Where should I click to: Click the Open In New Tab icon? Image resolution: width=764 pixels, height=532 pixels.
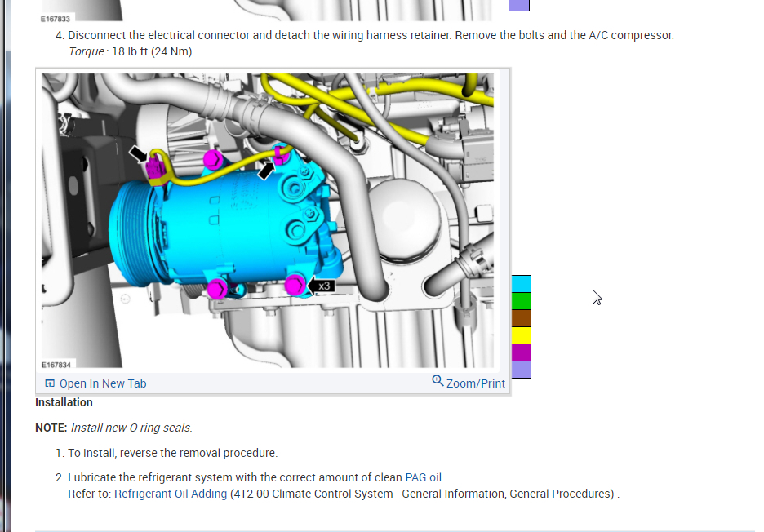point(50,383)
